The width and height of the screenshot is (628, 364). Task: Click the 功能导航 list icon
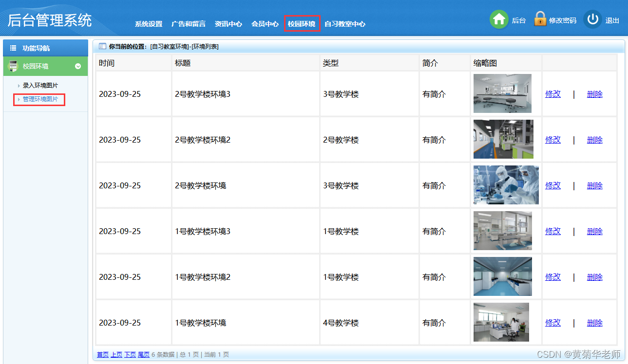pyautogui.click(x=13, y=48)
